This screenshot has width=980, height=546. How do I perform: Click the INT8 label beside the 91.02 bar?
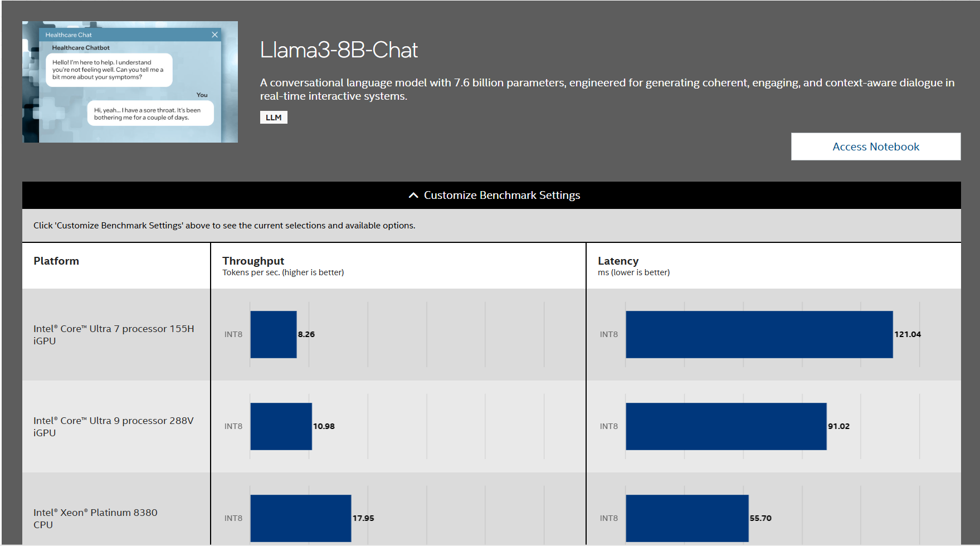click(609, 426)
